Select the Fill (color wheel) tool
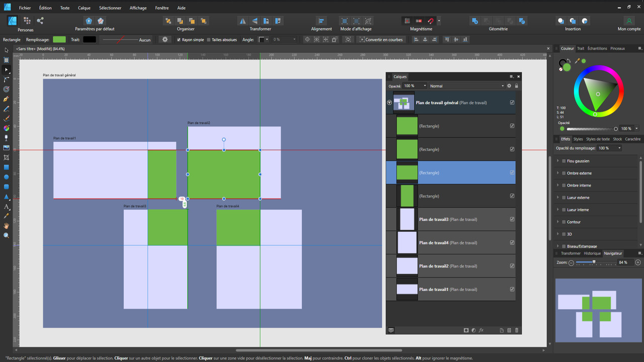644x362 pixels. pos(7,128)
